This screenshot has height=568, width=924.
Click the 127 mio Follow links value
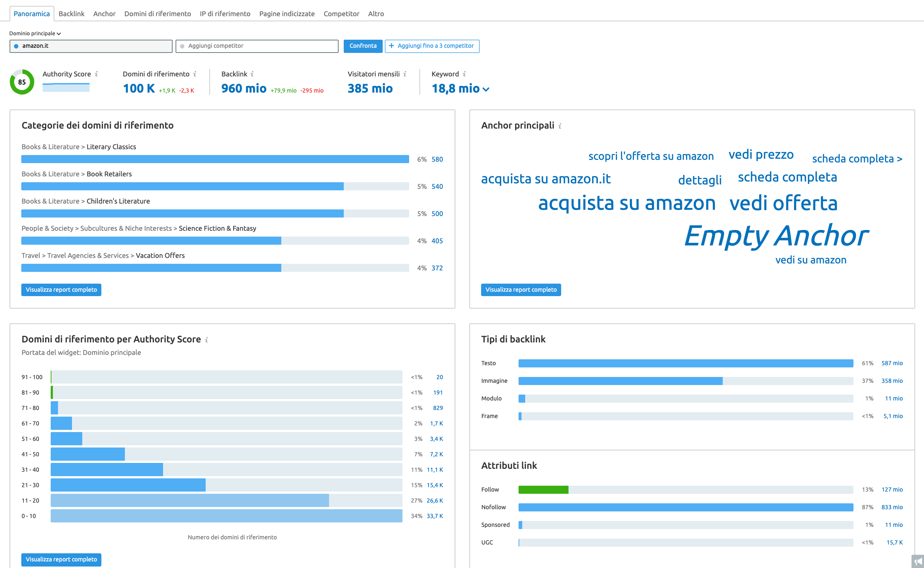click(892, 489)
